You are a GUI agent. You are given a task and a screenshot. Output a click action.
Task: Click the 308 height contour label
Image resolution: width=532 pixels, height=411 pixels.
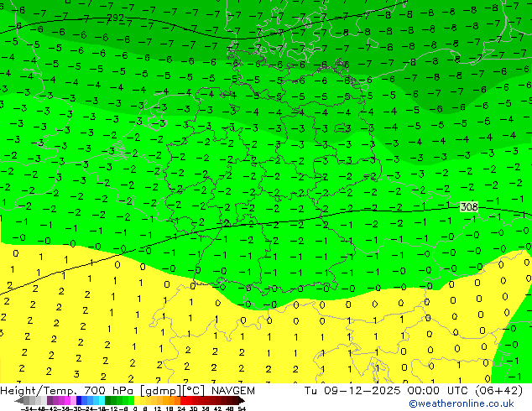(x=469, y=206)
